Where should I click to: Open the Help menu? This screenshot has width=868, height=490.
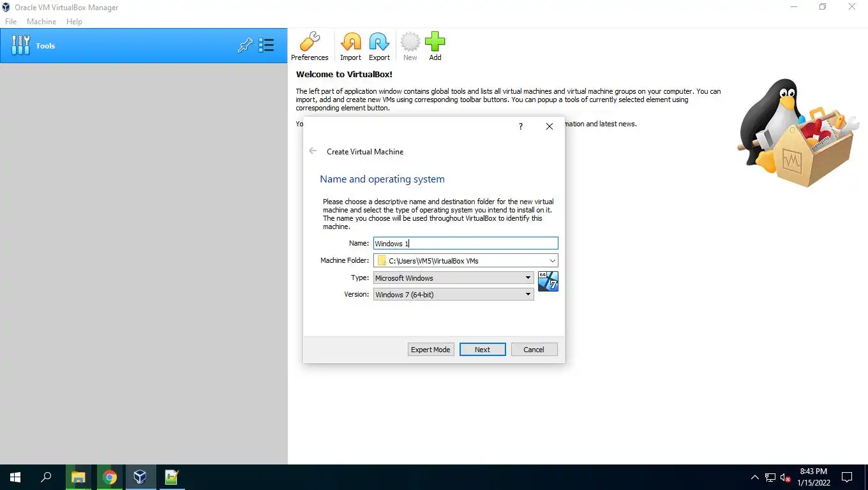click(x=74, y=21)
